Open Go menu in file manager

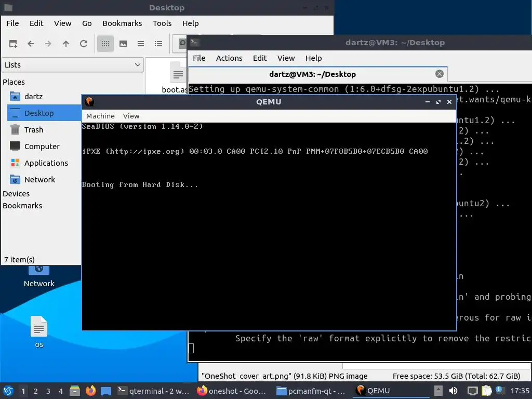click(87, 23)
